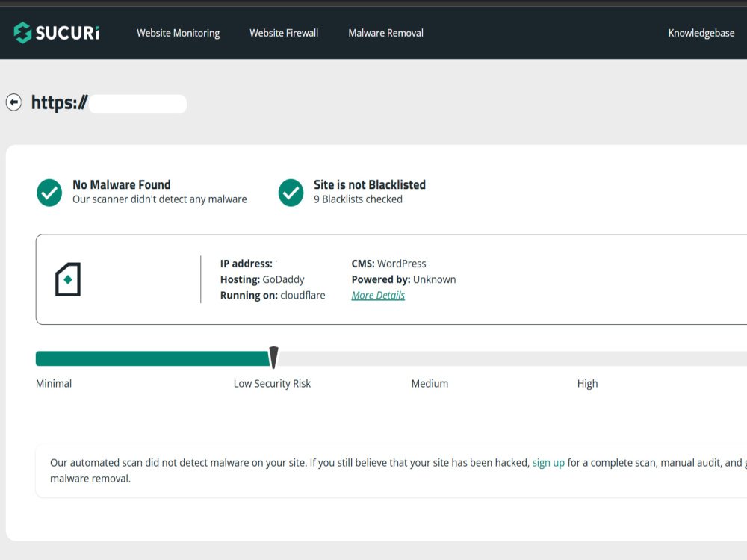747x560 pixels.
Task: Open Malware Removal menu item
Action: [x=386, y=33]
